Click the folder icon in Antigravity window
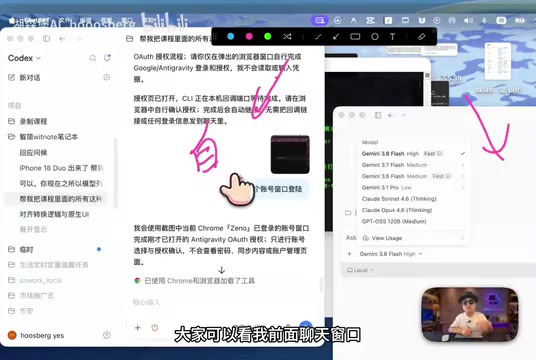The width and height of the screenshot is (536, 360). click(348, 213)
